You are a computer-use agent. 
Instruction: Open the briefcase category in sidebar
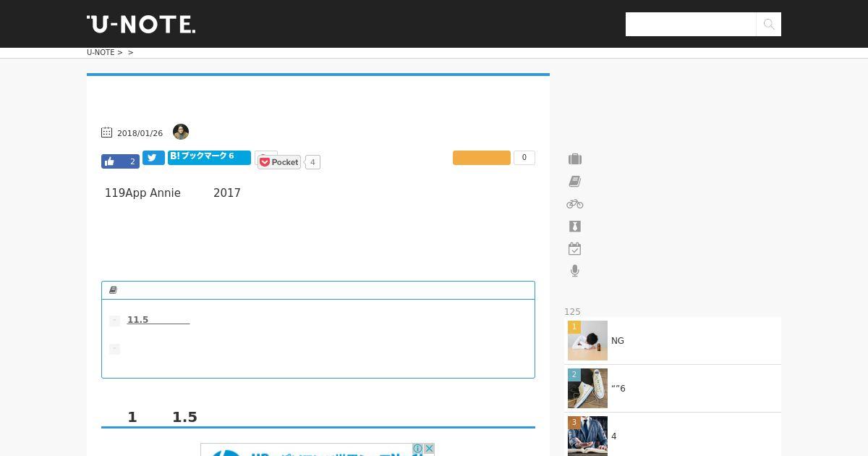[x=575, y=159]
